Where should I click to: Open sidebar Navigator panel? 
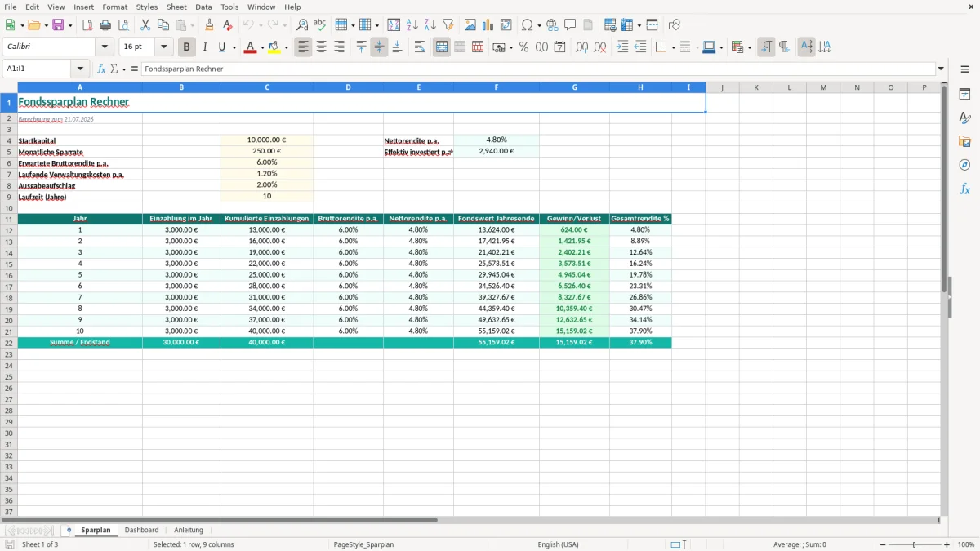964,166
